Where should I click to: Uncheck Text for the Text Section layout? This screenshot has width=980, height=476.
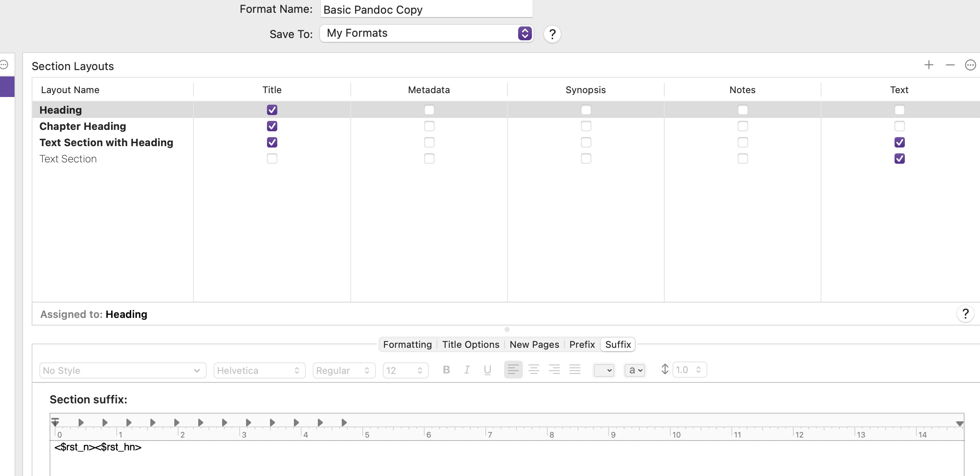point(899,159)
